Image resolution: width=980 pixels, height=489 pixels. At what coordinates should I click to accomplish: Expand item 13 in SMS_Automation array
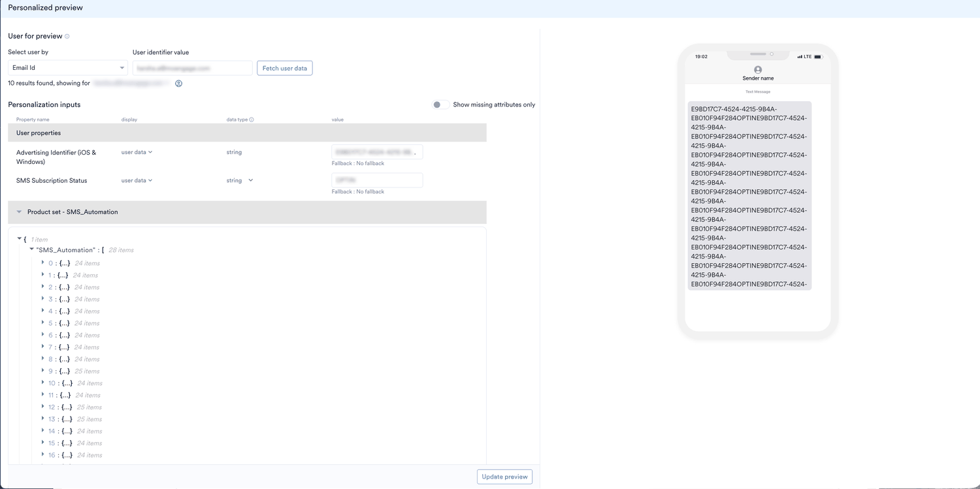point(43,418)
